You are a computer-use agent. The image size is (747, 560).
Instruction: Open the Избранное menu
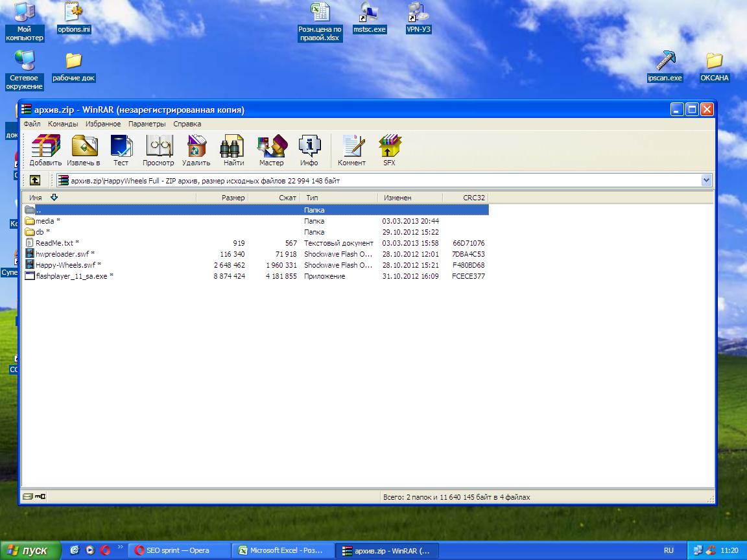[103, 124]
